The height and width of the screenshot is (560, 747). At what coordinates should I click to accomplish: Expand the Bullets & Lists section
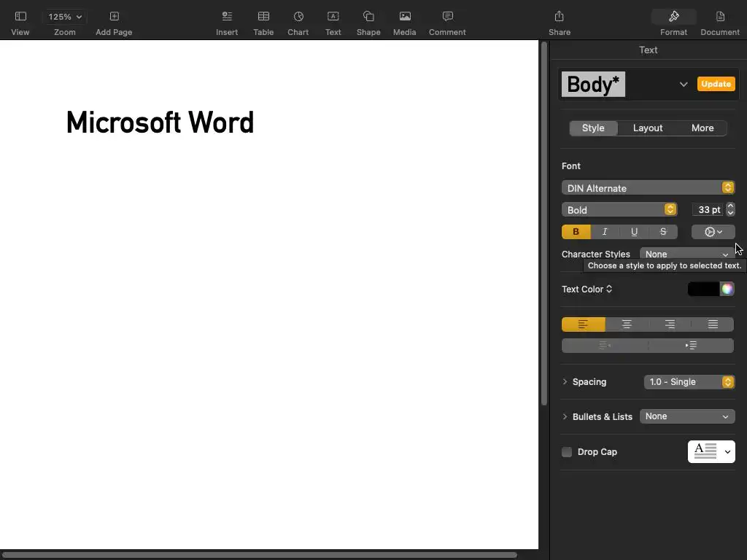point(565,416)
